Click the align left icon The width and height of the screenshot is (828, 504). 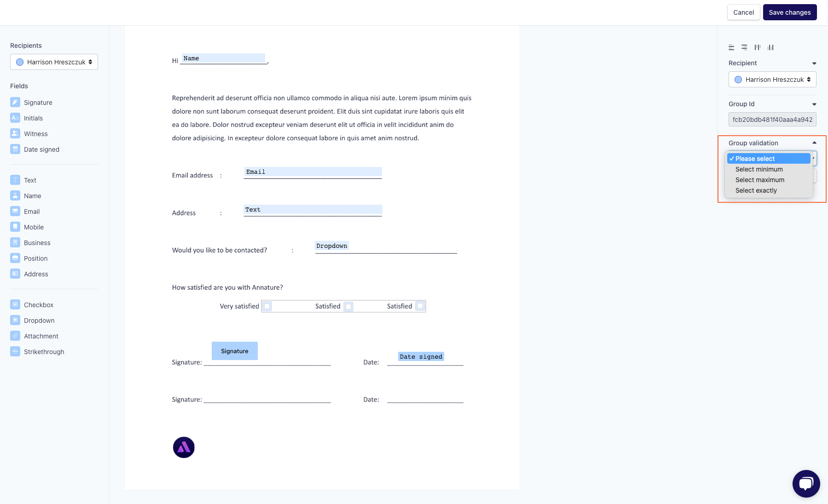click(731, 47)
